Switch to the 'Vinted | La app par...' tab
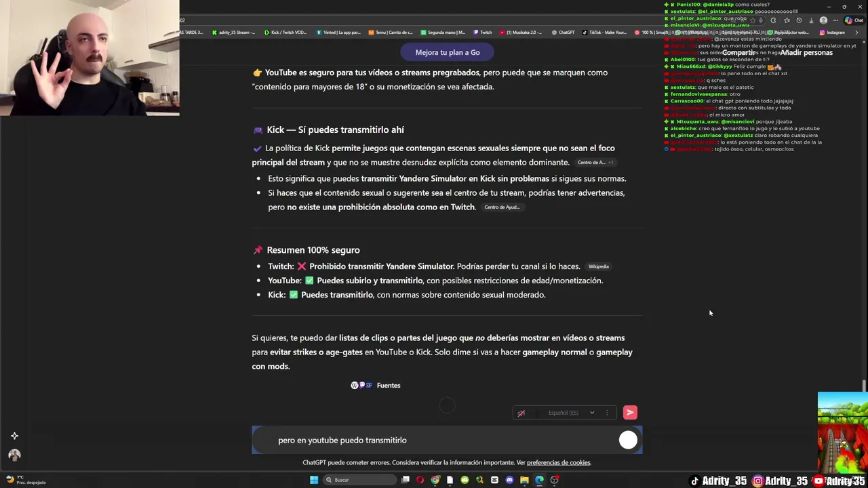 (338, 33)
